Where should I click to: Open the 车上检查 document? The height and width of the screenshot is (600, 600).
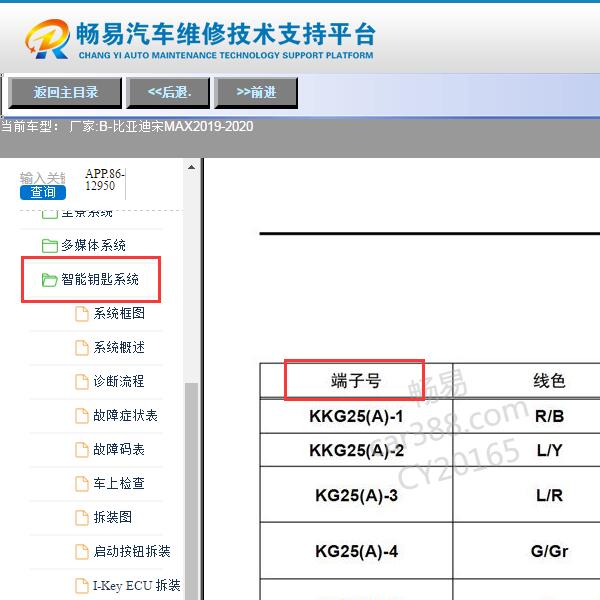click(119, 483)
